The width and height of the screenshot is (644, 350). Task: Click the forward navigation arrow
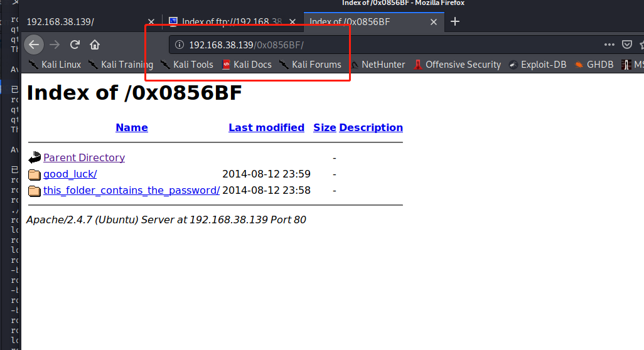(55, 45)
